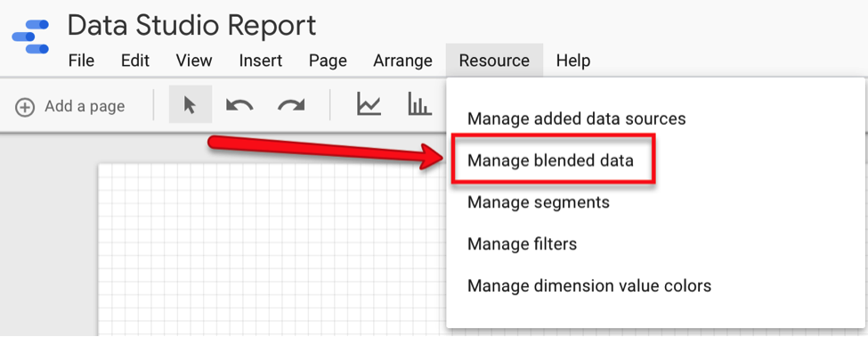The width and height of the screenshot is (868, 337).
Task: Open the Help menu
Action: [x=573, y=61]
